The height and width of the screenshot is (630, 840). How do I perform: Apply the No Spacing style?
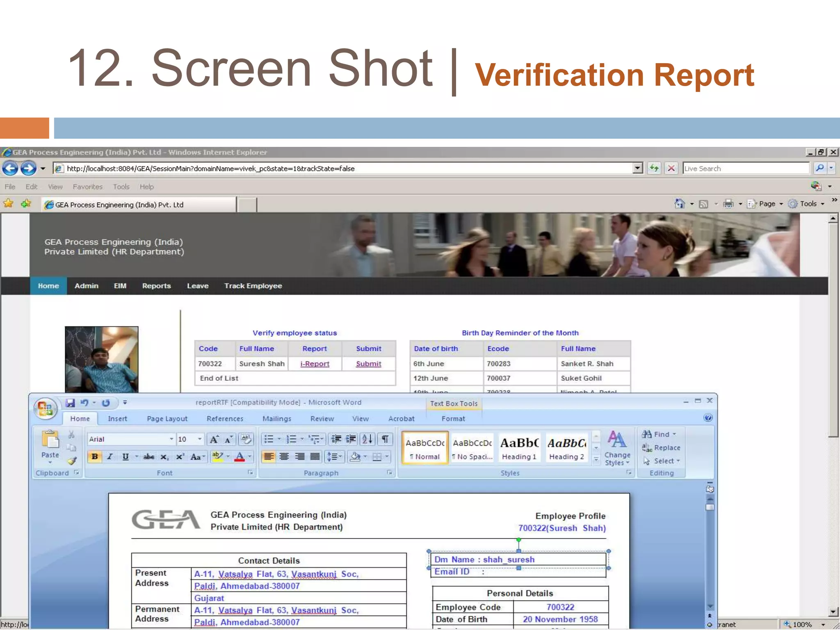472,448
